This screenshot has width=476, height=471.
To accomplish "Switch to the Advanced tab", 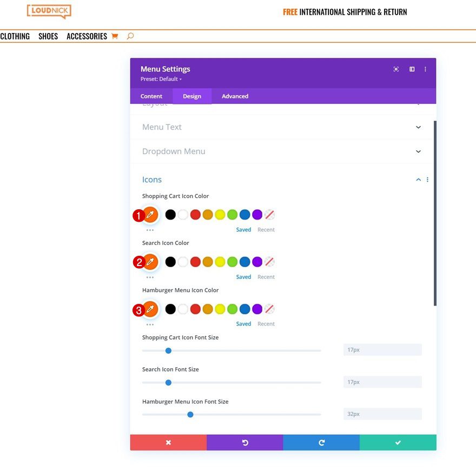I will tap(234, 96).
